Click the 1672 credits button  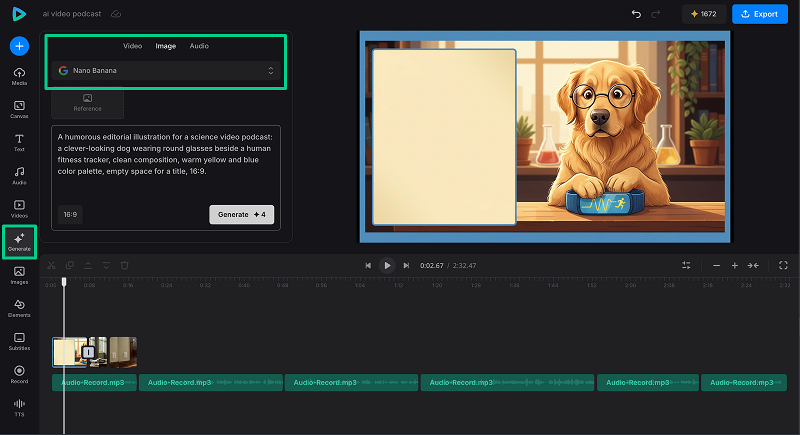704,14
